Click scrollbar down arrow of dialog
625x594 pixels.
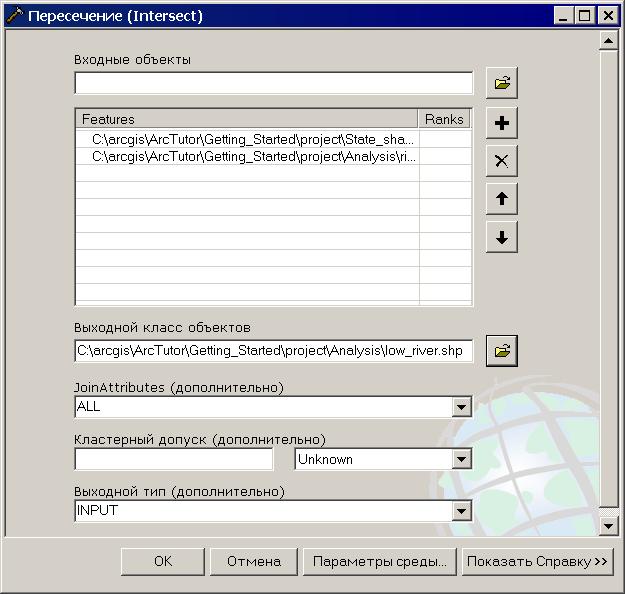(x=608, y=526)
